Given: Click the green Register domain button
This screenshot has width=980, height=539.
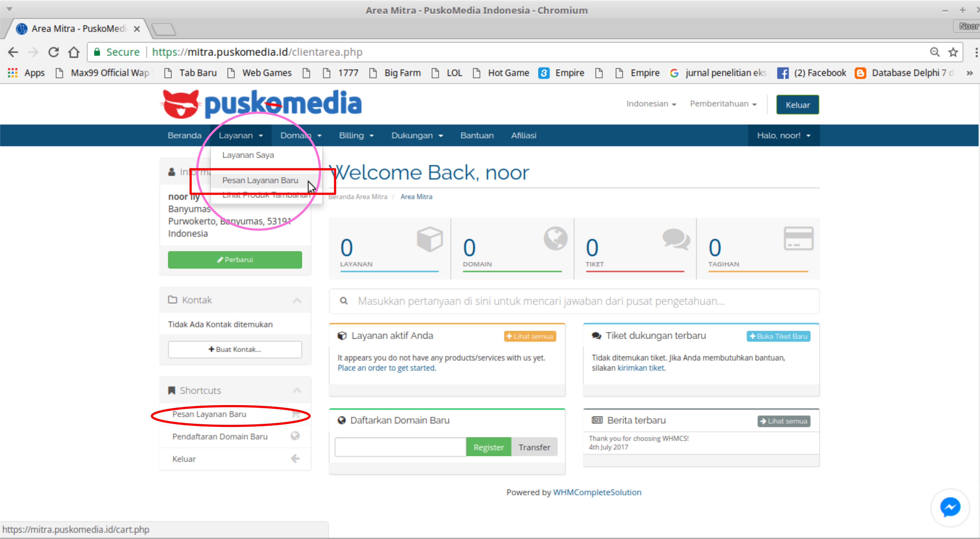Looking at the screenshot, I should tap(488, 447).
